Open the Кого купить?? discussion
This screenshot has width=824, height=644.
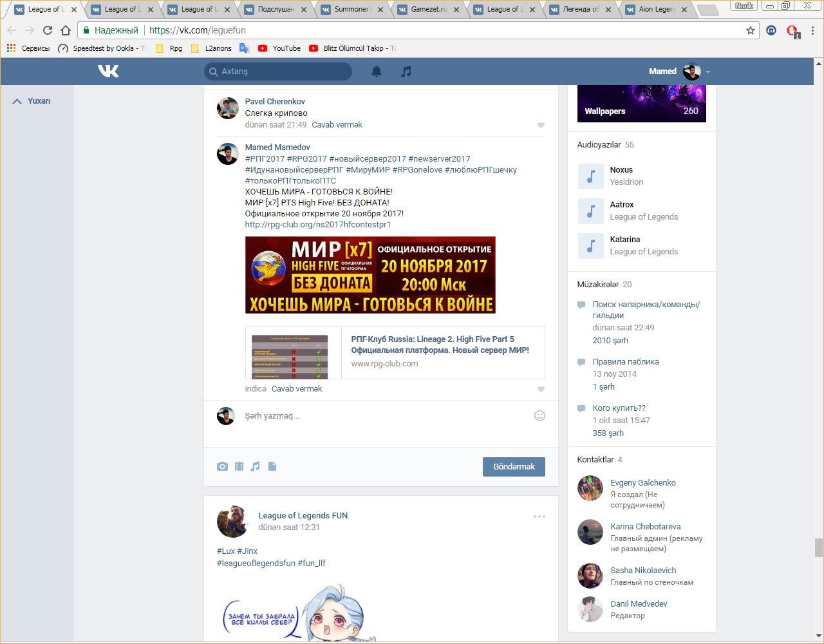[x=619, y=408]
